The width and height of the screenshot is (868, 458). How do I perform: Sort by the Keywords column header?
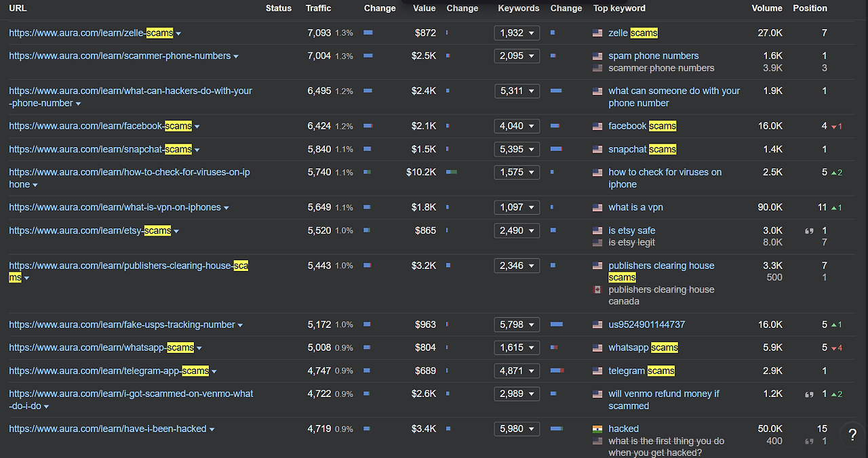click(519, 8)
